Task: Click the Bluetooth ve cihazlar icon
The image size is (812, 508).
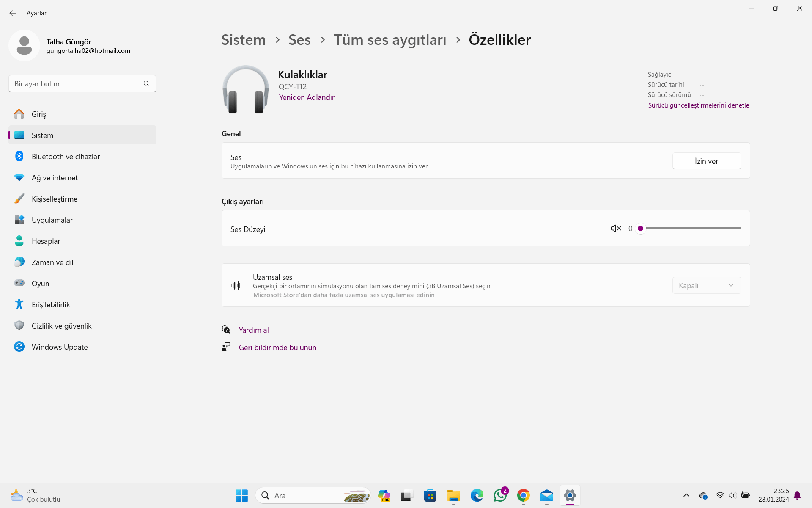Action: pyautogui.click(x=19, y=156)
